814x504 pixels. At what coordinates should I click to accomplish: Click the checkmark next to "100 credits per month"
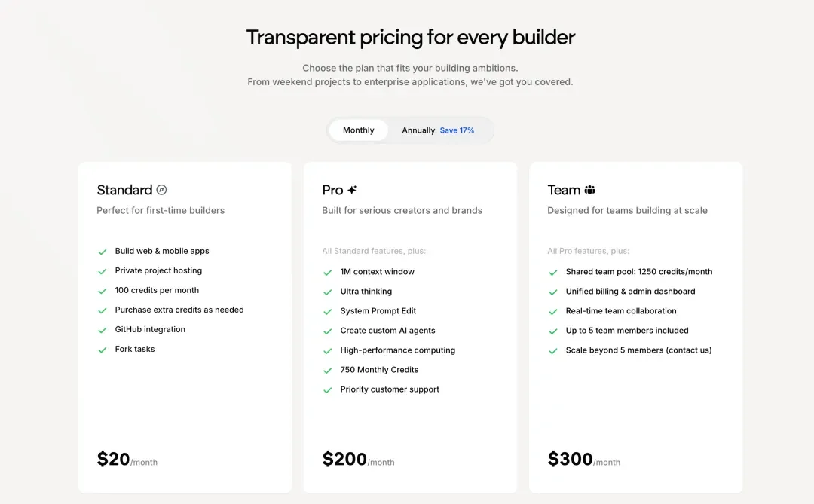[x=103, y=290]
